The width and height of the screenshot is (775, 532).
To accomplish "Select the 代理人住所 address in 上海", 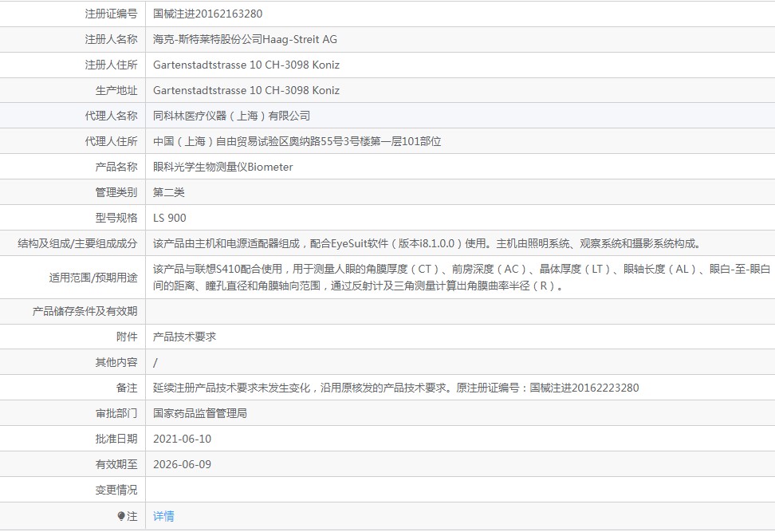I will tap(297, 141).
